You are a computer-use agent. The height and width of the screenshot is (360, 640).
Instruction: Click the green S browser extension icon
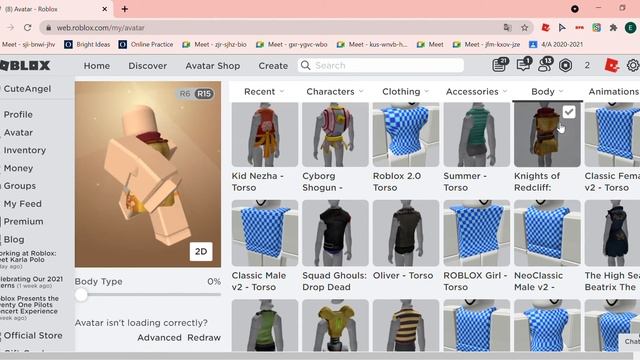(x=596, y=28)
